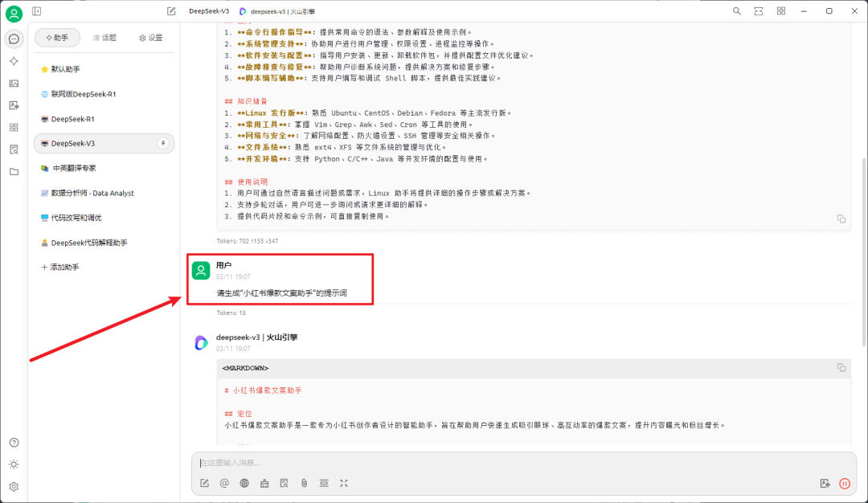Click the green 用户 avatar in message
Screen dimensions: 868x503
(201, 271)
